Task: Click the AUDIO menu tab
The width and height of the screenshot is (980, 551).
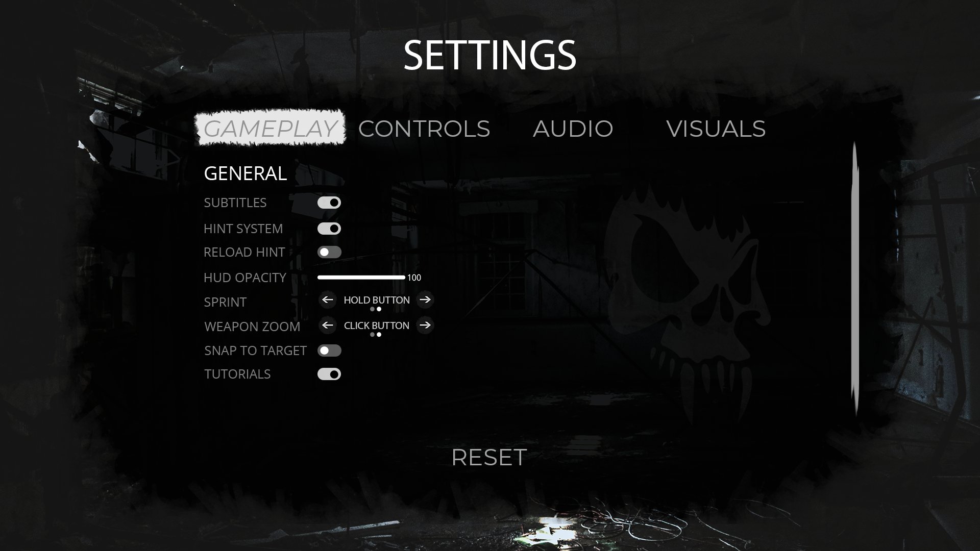Action: (x=573, y=128)
